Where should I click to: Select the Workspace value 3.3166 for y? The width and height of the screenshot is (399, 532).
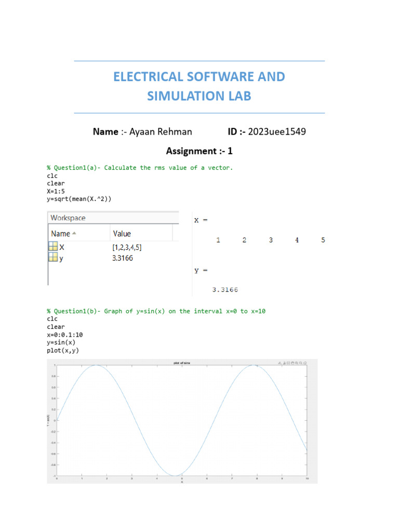click(x=123, y=258)
